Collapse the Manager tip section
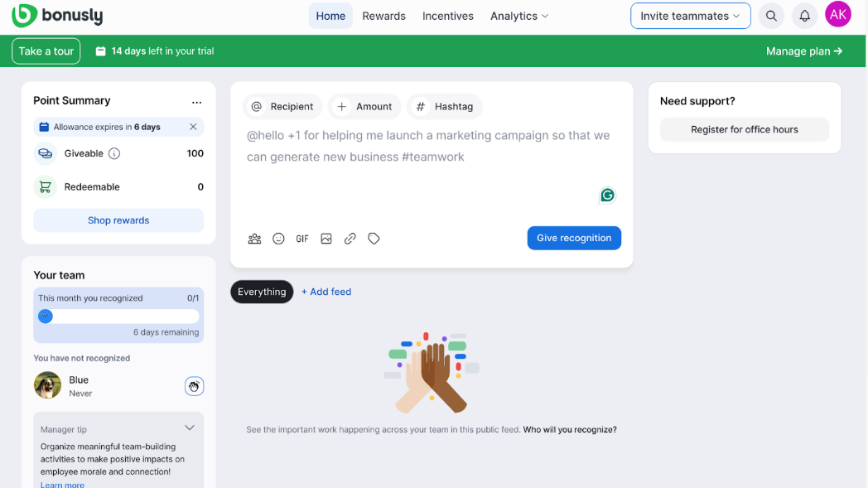This screenshot has width=868, height=488. coord(190,428)
